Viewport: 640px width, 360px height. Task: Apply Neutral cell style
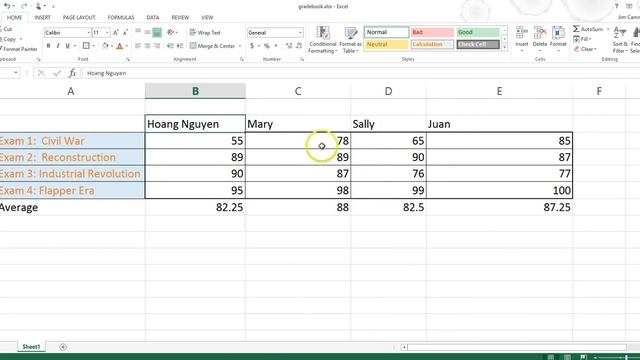[386, 44]
